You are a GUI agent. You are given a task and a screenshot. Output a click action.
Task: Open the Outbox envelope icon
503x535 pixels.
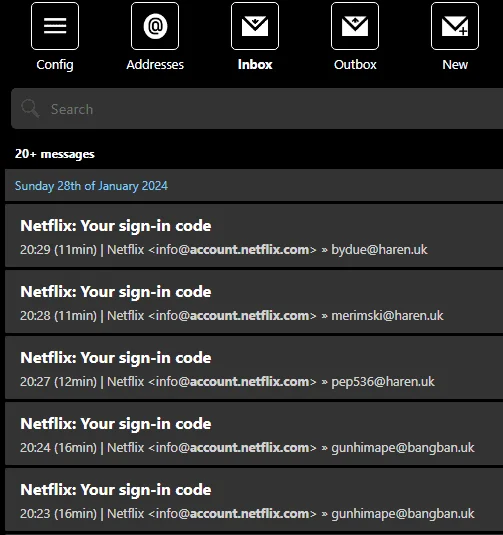[355, 26]
